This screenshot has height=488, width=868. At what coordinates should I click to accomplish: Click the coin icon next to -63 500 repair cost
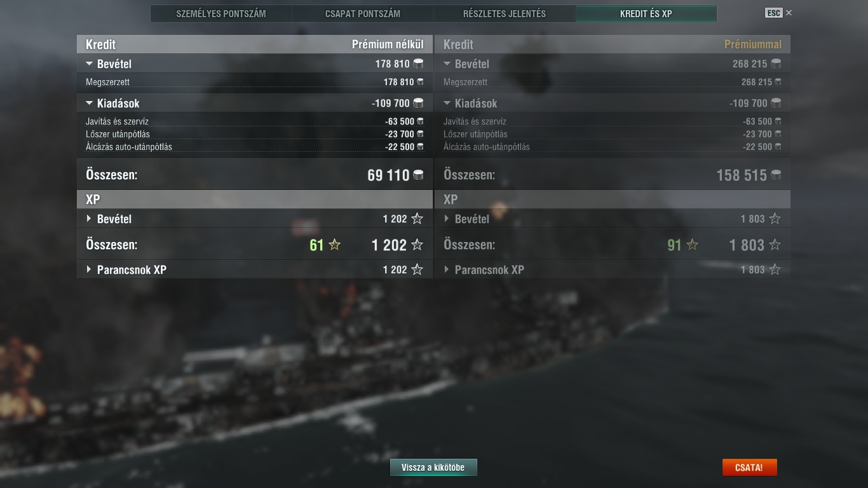click(420, 121)
